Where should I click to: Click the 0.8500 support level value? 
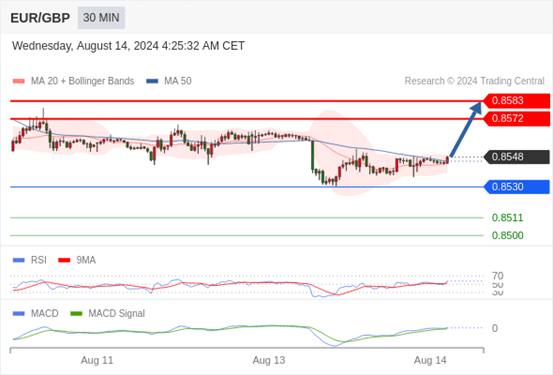point(508,235)
